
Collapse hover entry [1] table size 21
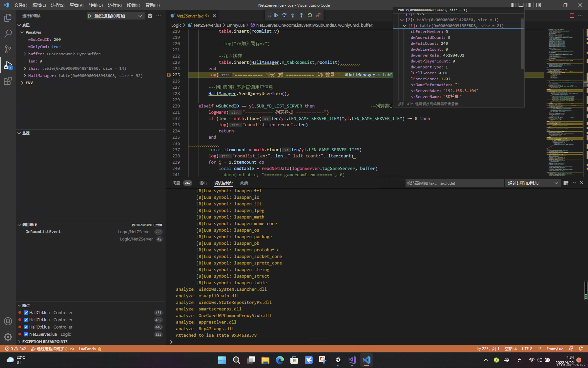[405, 26]
